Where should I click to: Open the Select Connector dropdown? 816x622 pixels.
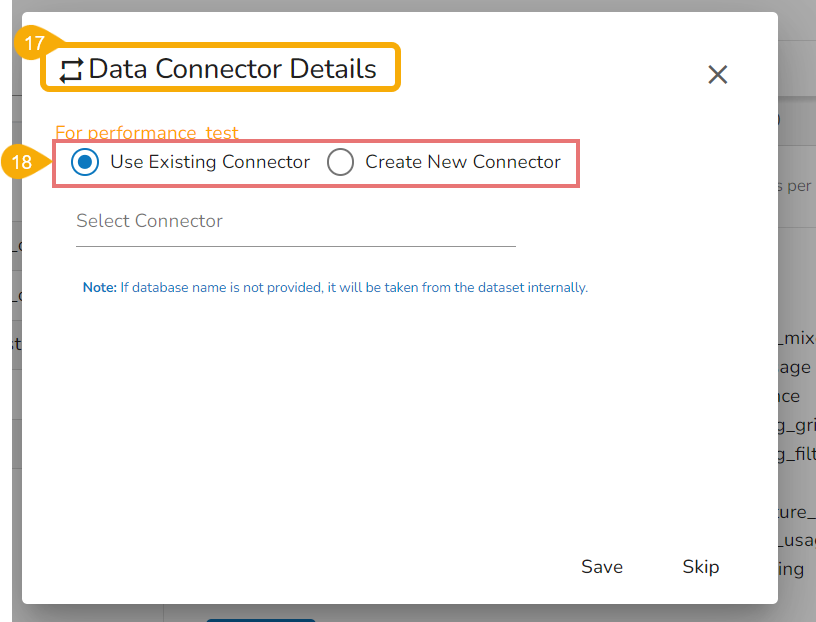coord(295,222)
